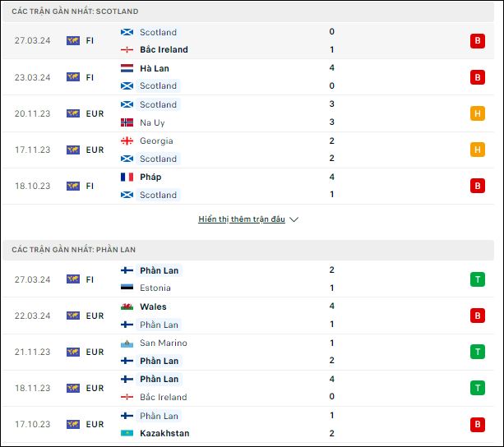Click the orange H badge for Scotland vs Na Uy
504x447 pixels.
click(x=478, y=113)
